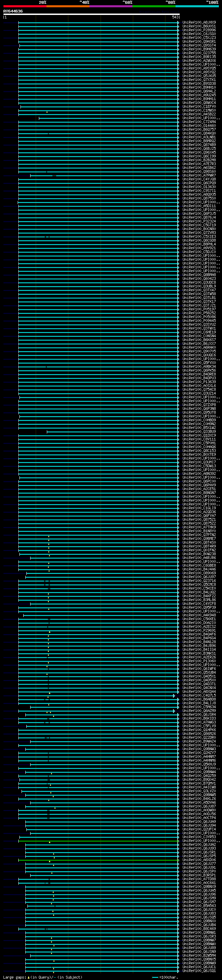Select hit UniRef100_P05197
The height and width of the screenshot is (980, 222).
tap(199, 309)
